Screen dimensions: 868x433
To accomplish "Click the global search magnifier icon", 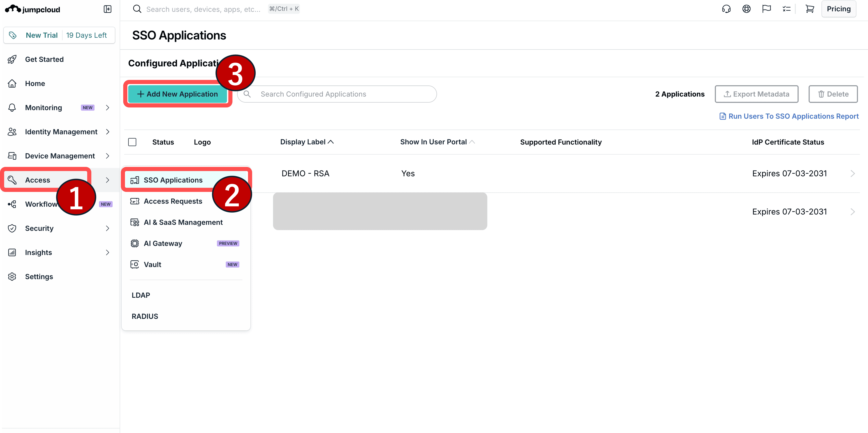I will [137, 9].
